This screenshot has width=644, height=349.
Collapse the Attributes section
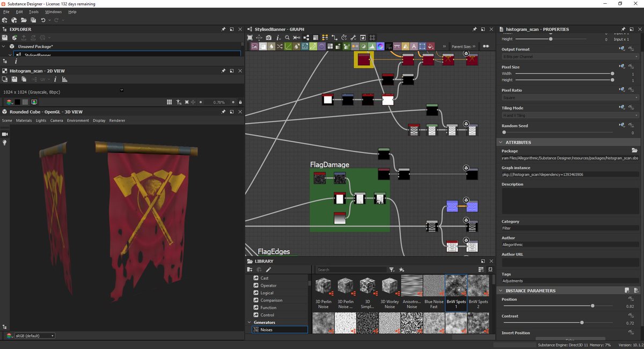pos(502,142)
